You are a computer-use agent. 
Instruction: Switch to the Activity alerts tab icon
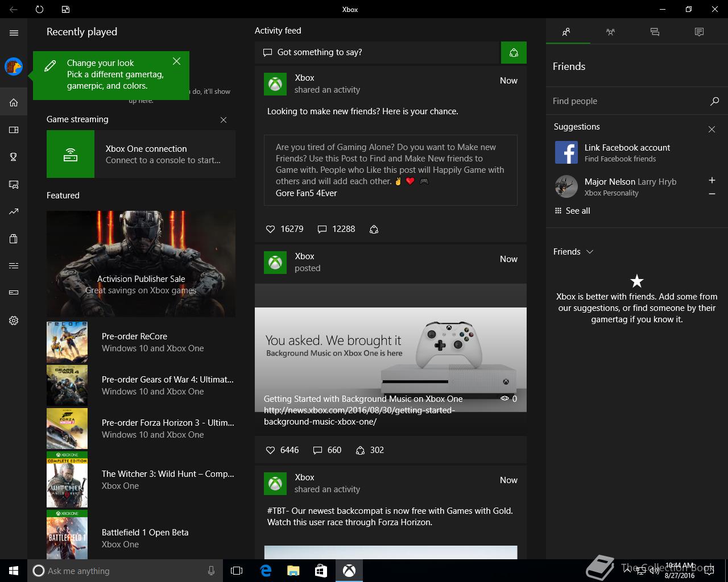tap(699, 32)
